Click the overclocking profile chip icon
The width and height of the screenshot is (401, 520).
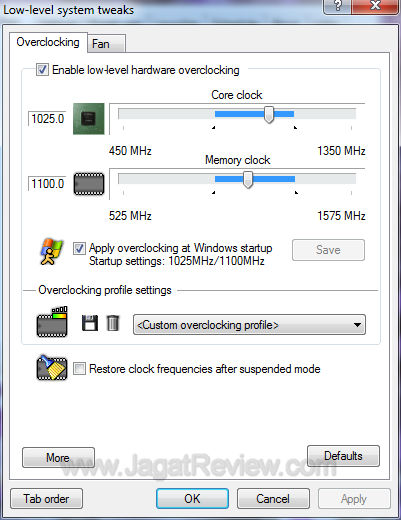[x=52, y=322]
